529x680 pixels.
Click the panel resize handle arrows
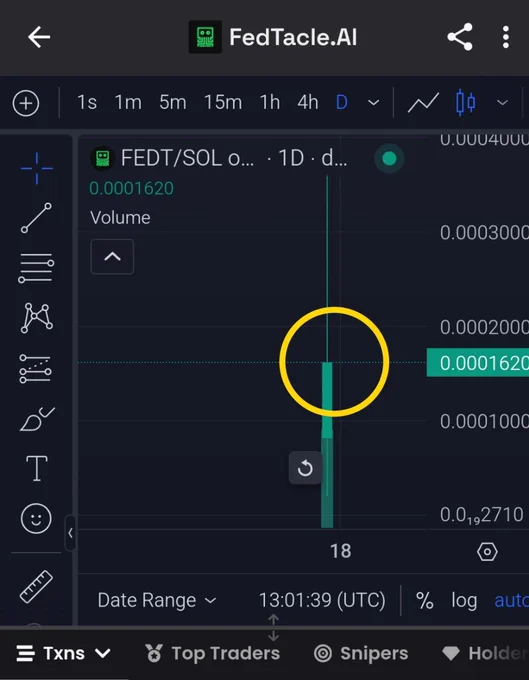[x=273, y=628]
